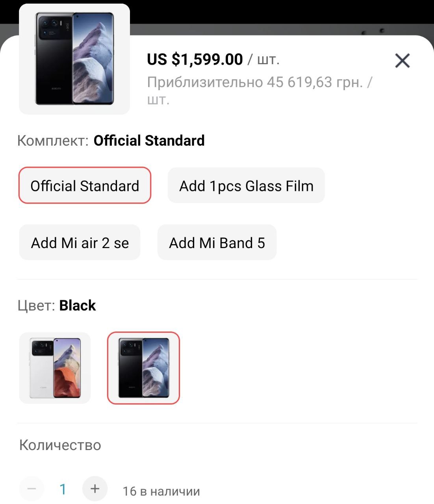Image resolution: width=434 pixels, height=504 pixels.
Task: Choose the white phone color variant
Action: click(55, 368)
